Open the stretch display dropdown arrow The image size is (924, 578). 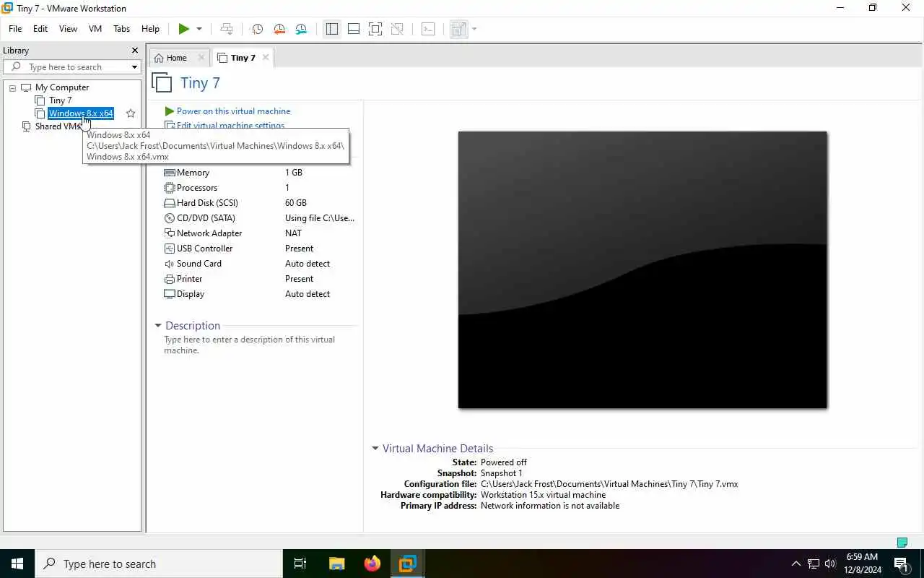click(x=474, y=29)
